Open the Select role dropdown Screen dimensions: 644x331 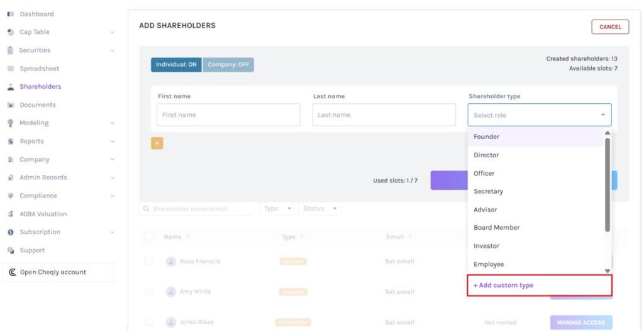tap(539, 115)
